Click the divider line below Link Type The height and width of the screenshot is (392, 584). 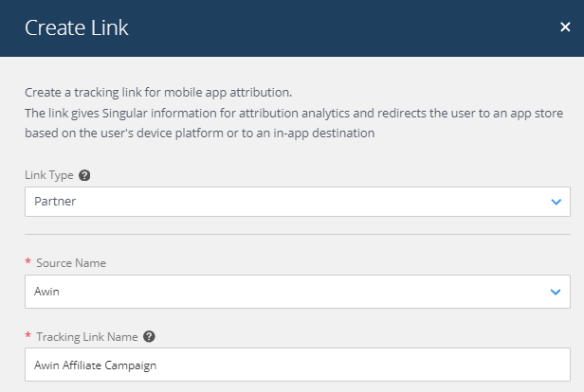pyautogui.click(x=298, y=234)
